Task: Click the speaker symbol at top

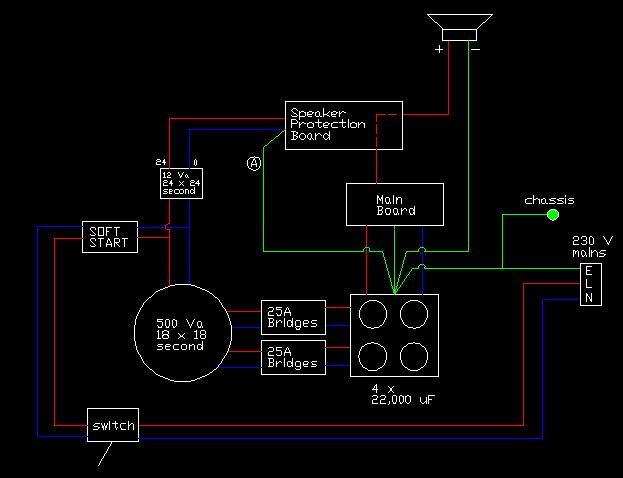Action: (460, 27)
